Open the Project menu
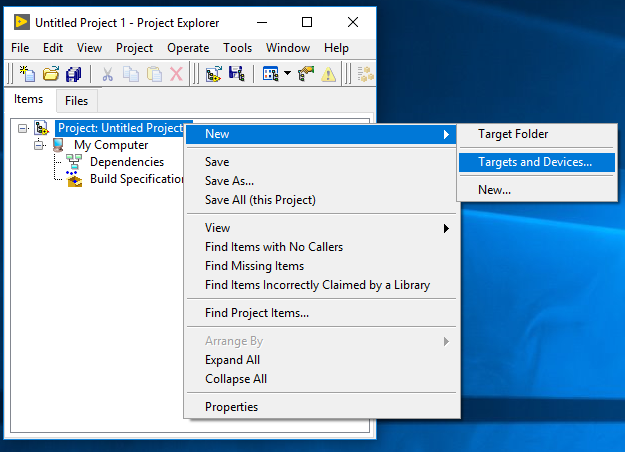 pyautogui.click(x=134, y=48)
